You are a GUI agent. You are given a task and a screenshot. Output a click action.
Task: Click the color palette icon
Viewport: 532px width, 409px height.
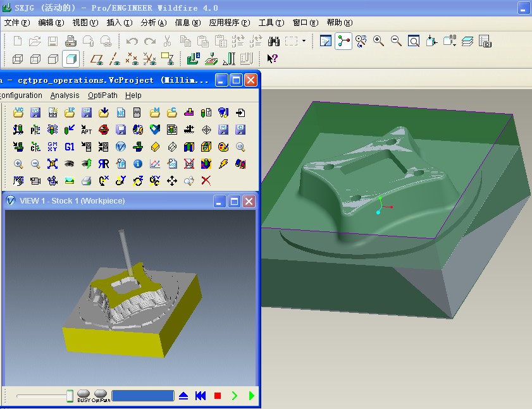pyautogui.click(x=223, y=147)
